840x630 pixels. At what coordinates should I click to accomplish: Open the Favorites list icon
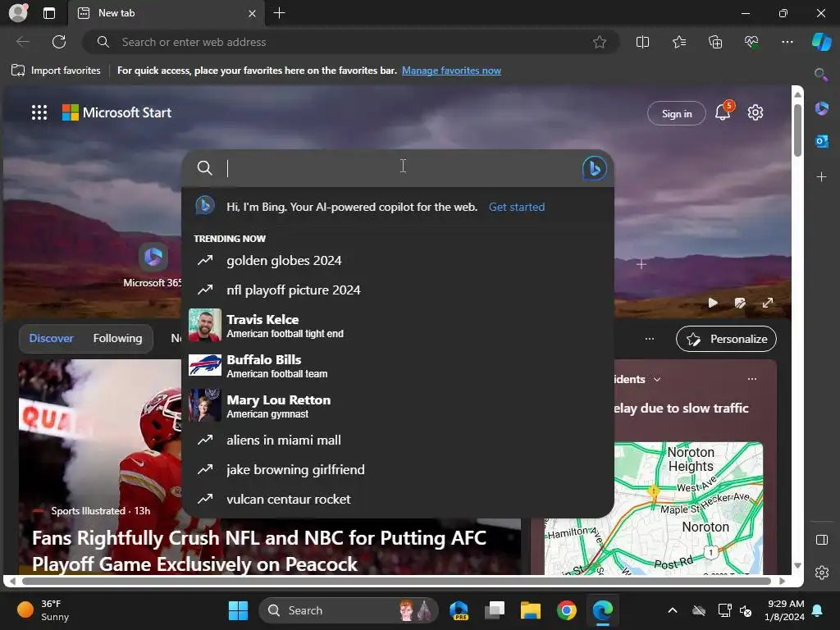678,42
